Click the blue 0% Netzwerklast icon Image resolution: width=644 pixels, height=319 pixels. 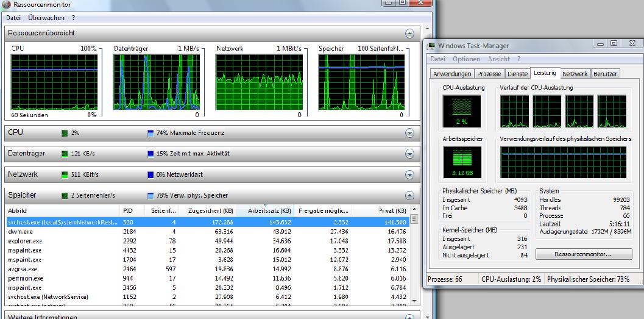tap(150, 174)
